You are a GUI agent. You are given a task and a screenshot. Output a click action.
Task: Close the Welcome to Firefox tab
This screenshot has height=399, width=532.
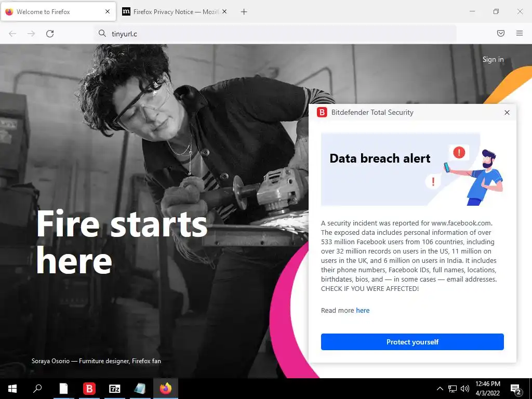pyautogui.click(x=108, y=11)
